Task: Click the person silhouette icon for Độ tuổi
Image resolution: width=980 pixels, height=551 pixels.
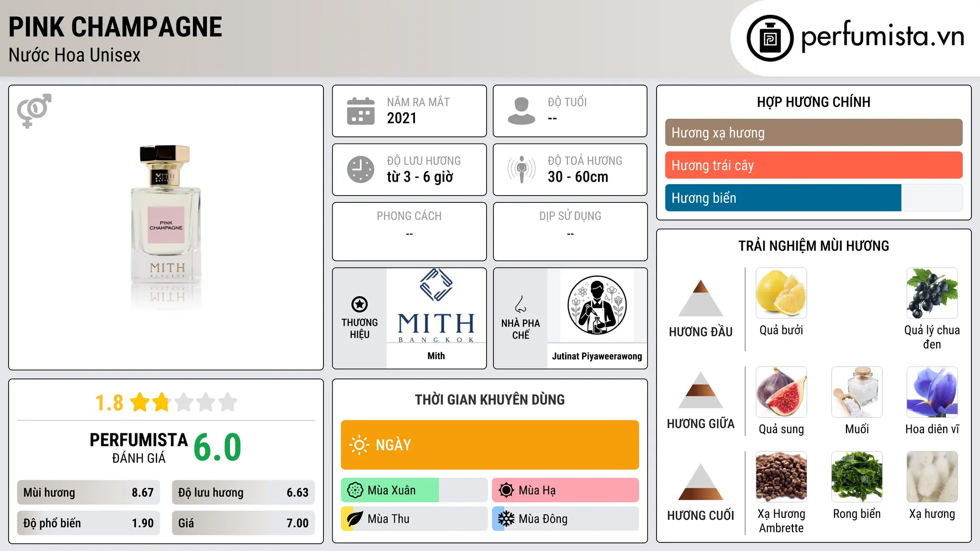Action: [x=522, y=111]
